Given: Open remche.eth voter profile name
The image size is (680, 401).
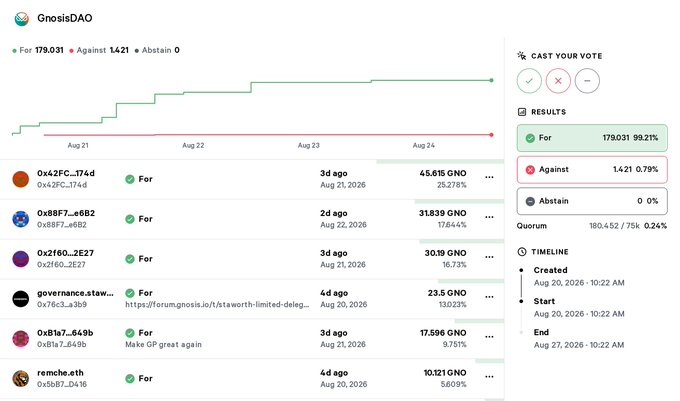Looking at the screenshot, I should tap(60, 373).
